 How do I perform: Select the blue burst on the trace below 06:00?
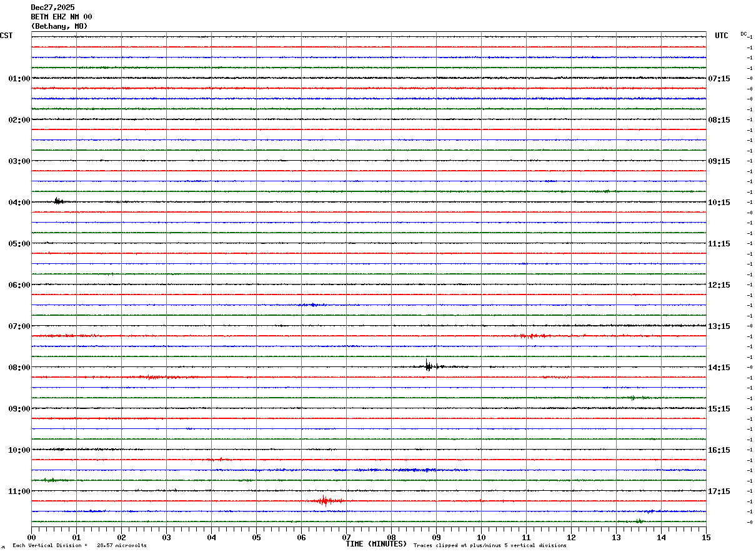(x=312, y=305)
